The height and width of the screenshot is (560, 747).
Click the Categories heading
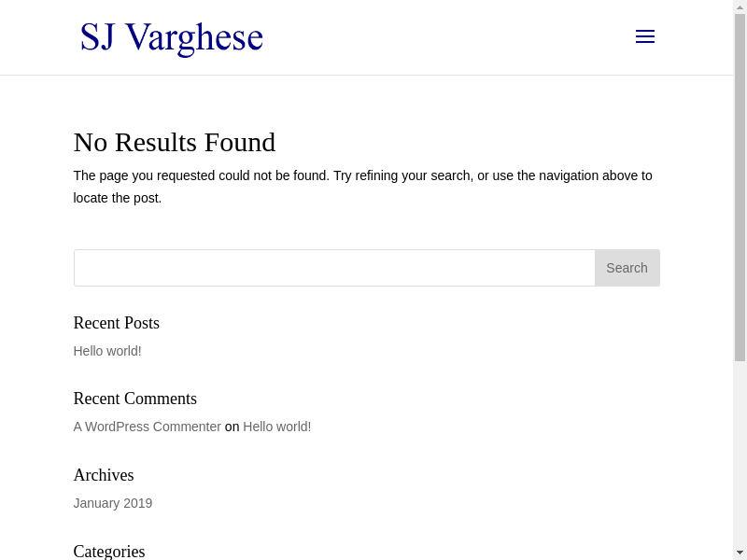[x=109, y=551]
